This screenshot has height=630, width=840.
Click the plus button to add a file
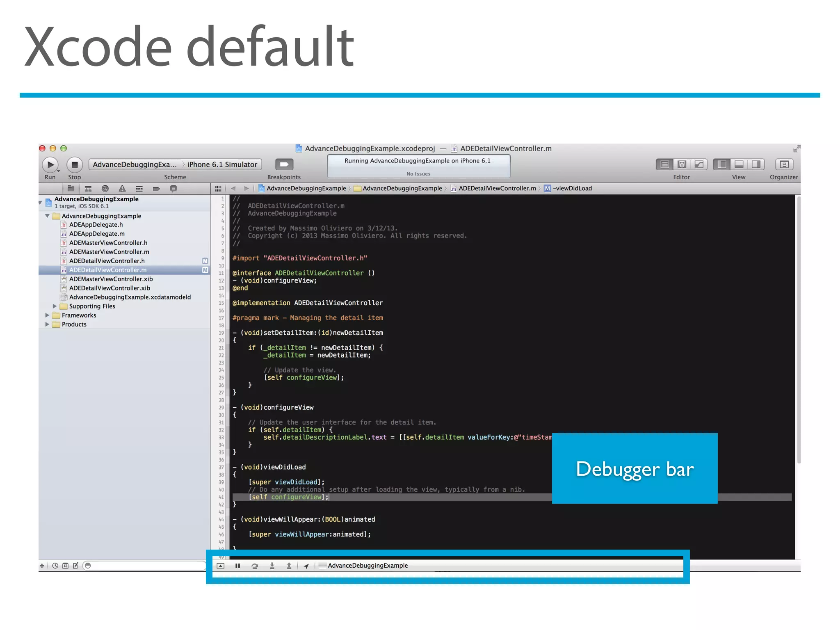click(42, 566)
